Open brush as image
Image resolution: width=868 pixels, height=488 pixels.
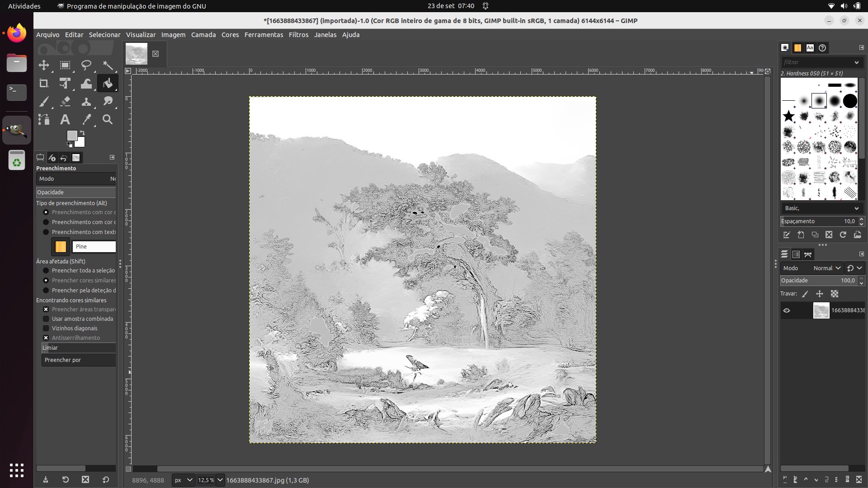[857, 235]
